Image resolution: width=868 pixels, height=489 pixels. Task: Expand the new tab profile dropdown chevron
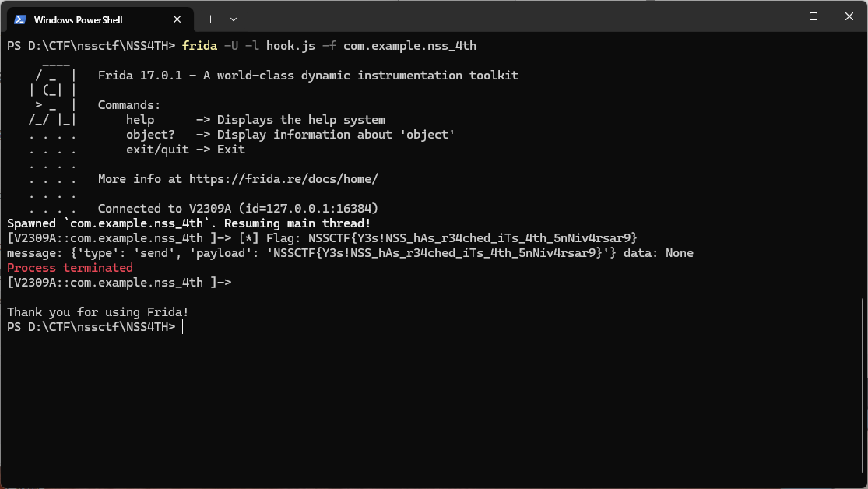[234, 19]
